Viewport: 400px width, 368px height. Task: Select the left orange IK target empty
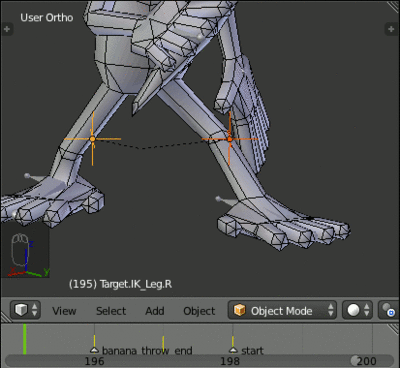pyautogui.click(x=93, y=139)
